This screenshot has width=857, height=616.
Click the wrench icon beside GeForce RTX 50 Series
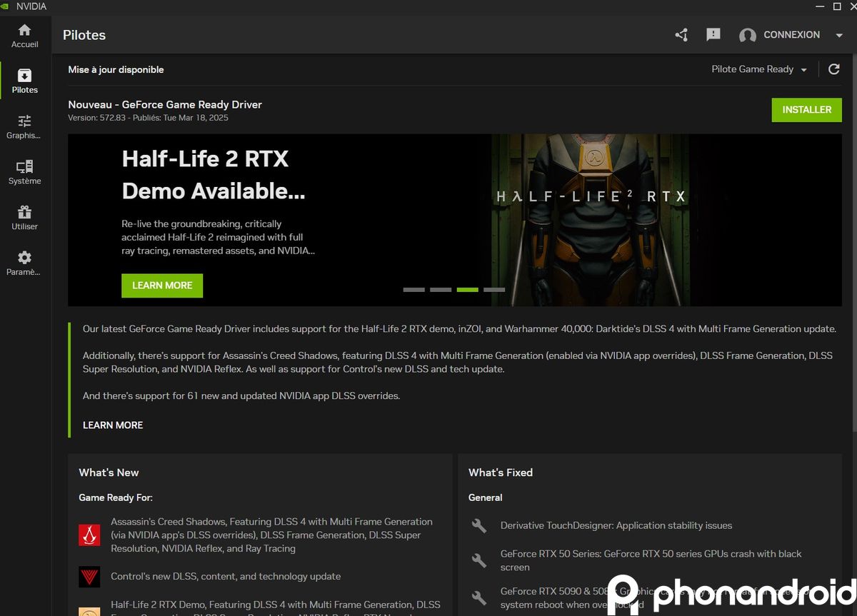click(479, 560)
